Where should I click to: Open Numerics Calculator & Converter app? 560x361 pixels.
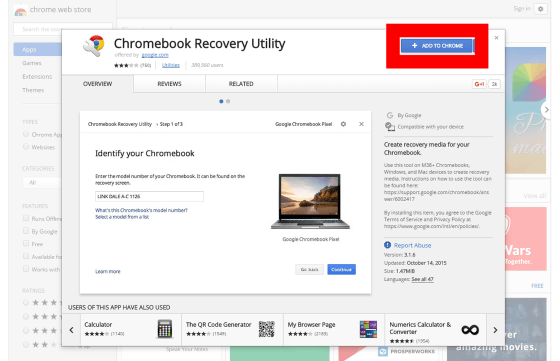[435, 330]
